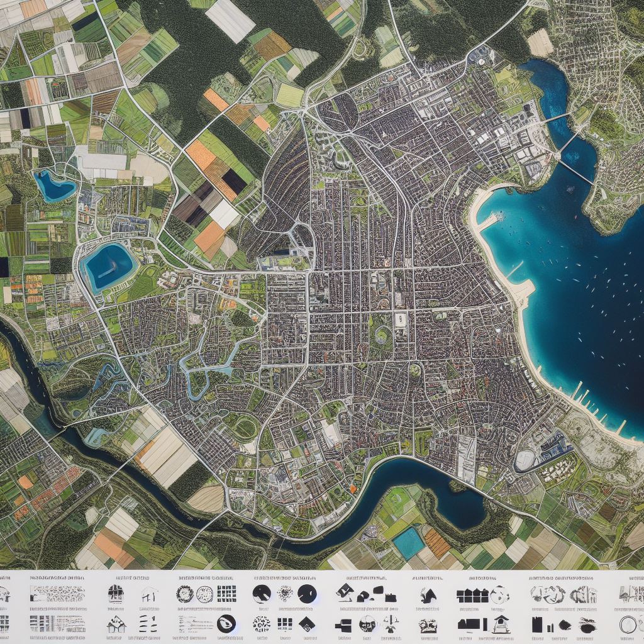Select the large nine-square grid legend icon
The height and width of the screenshot is (644, 644).
pyautogui.click(x=226, y=594)
